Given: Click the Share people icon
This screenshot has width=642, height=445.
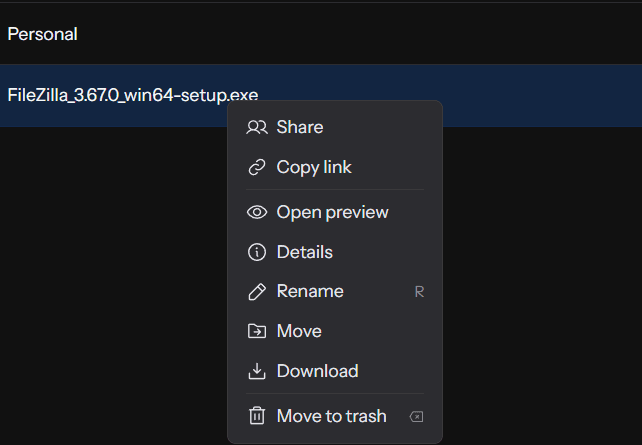Looking at the screenshot, I should pyautogui.click(x=257, y=127).
